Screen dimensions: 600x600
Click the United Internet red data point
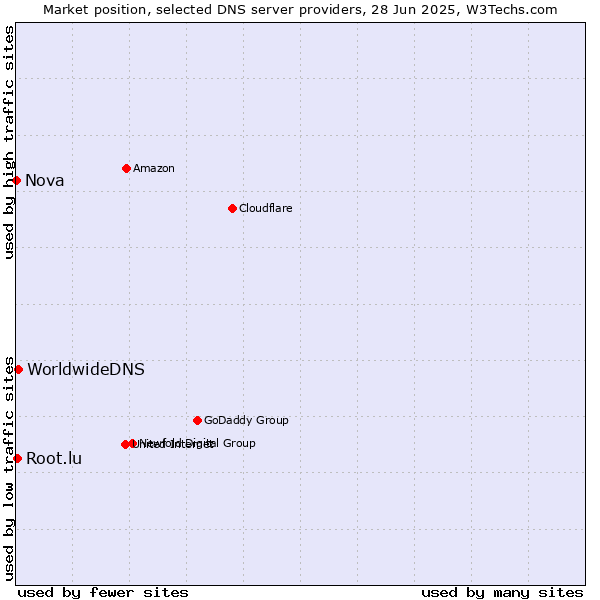click(x=125, y=444)
